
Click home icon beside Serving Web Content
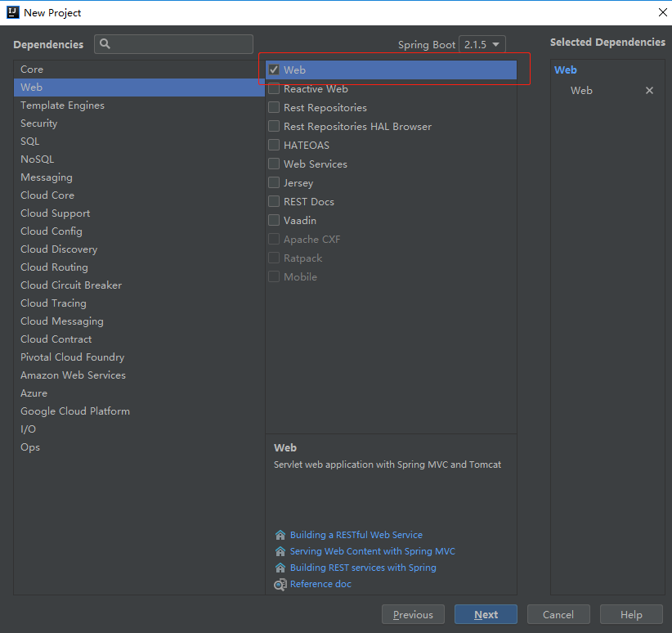coord(280,551)
